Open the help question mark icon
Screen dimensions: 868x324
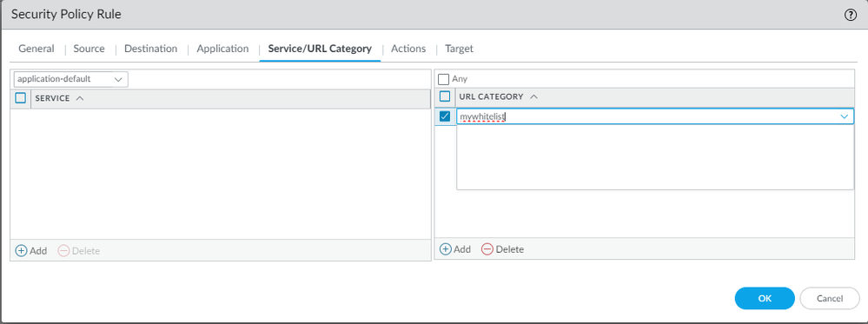[x=851, y=15]
